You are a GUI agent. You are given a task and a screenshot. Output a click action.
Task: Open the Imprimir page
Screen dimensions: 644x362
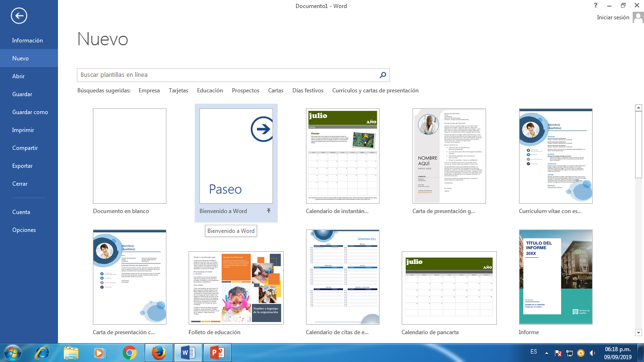pyautogui.click(x=29, y=130)
